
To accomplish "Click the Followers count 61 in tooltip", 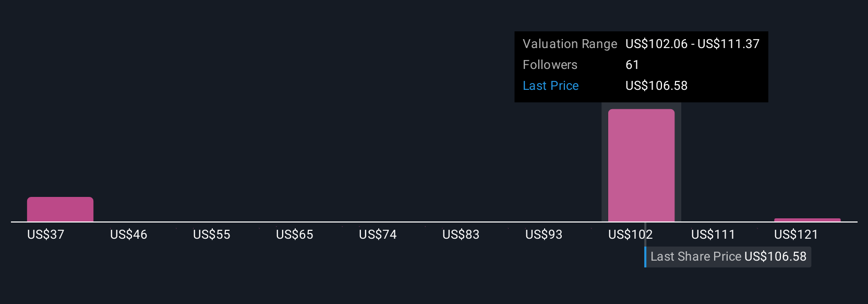I will point(632,65).
